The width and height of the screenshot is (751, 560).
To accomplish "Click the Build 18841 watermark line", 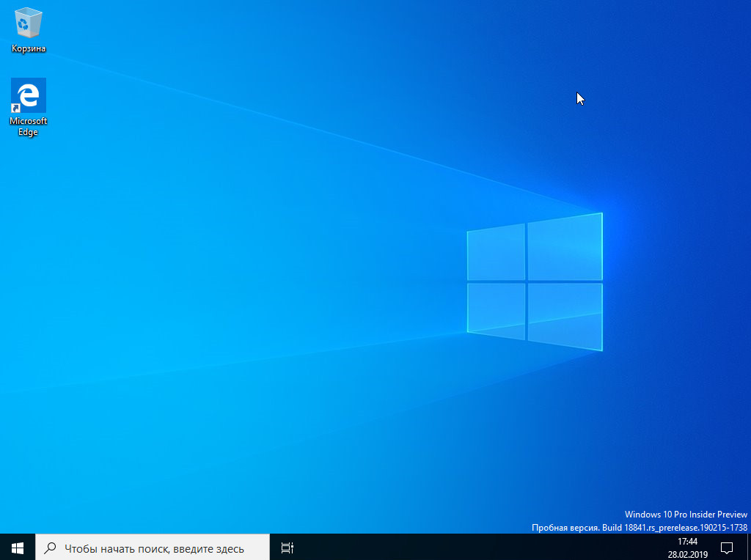I will (x=640, y=528).
